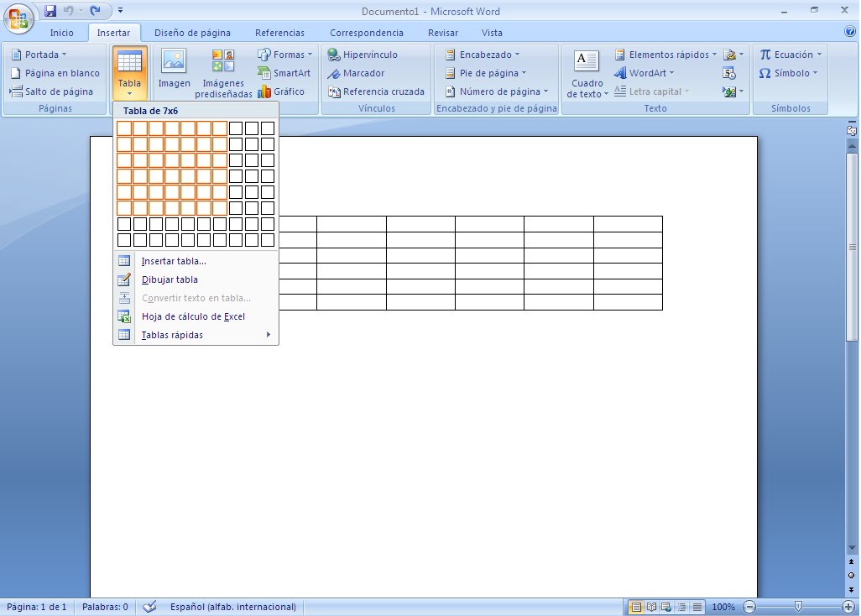Adjust the zoom slider handle
861x616 pixels.
point(798,607)
